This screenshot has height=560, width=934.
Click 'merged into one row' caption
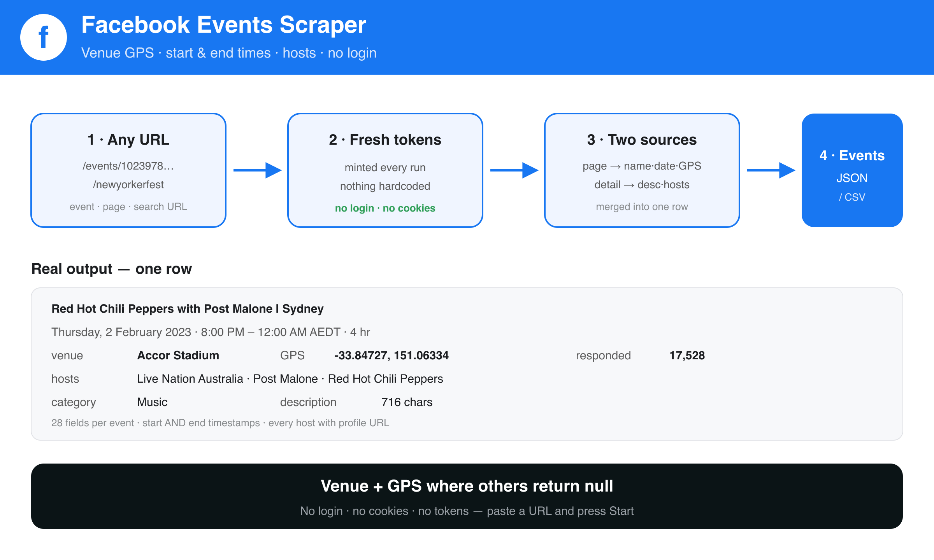point(642,207)
